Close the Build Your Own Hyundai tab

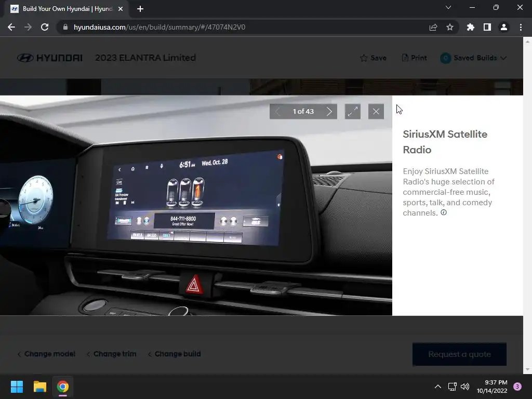[x=121, y=9]
